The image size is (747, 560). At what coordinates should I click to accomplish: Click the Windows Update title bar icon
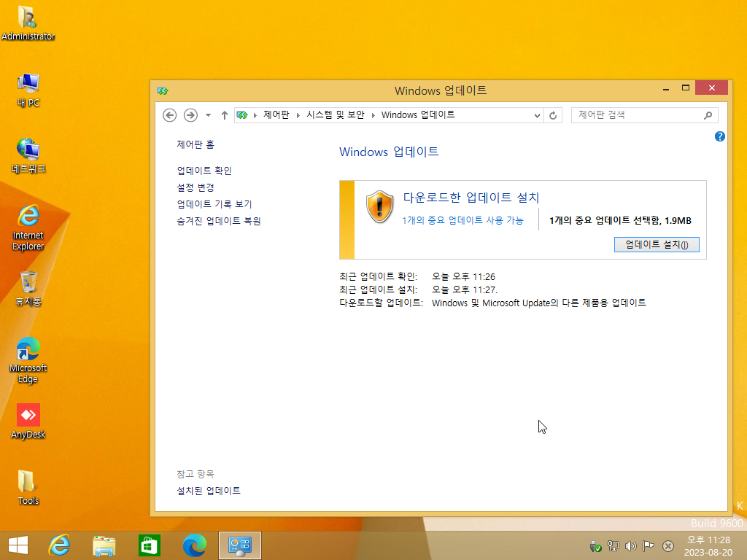tap(163, 90)
